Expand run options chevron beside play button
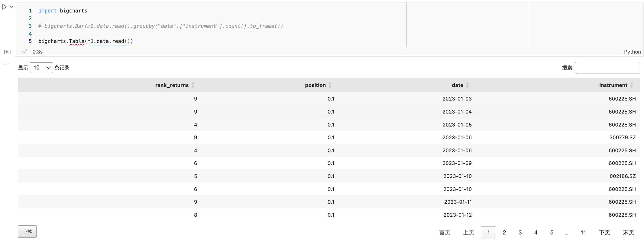644x244 pixels. [11, 7]
